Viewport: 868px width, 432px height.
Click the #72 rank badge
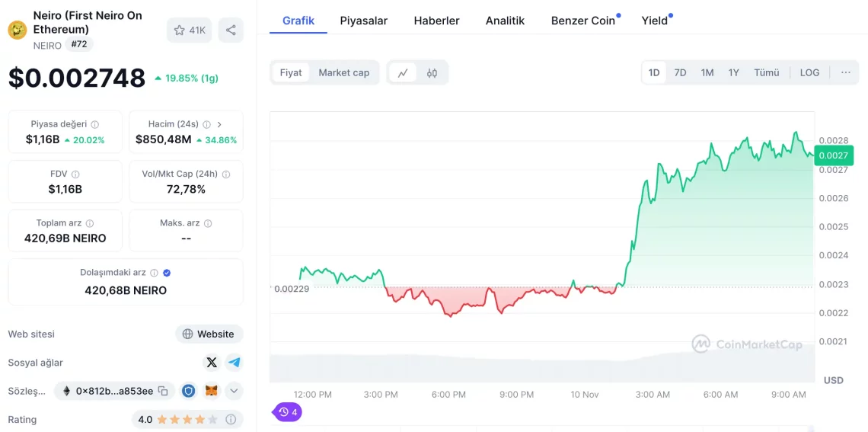tap(79, 45)
